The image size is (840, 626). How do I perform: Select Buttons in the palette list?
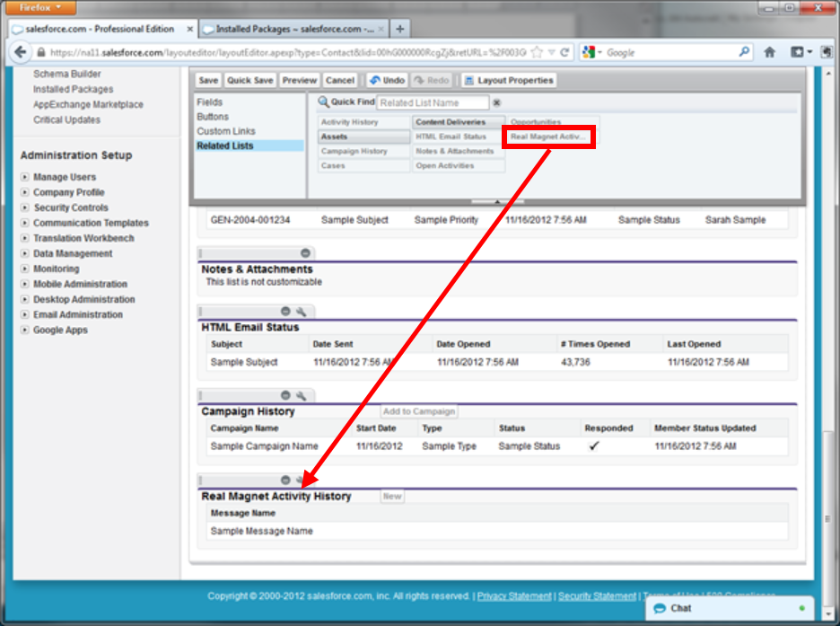(x=213, y=116)
